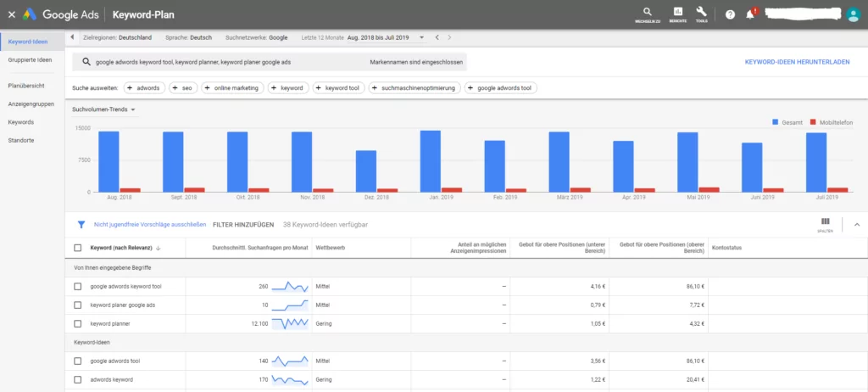Check the 'keyword planner' row

pyautogui.click(x=78, y=323)
